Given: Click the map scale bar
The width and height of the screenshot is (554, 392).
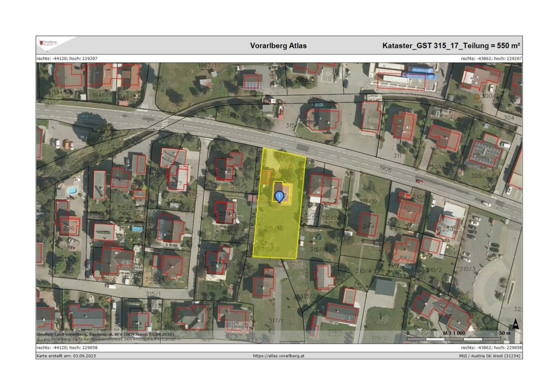Looking at the screenshot, I should coord(454,339).
